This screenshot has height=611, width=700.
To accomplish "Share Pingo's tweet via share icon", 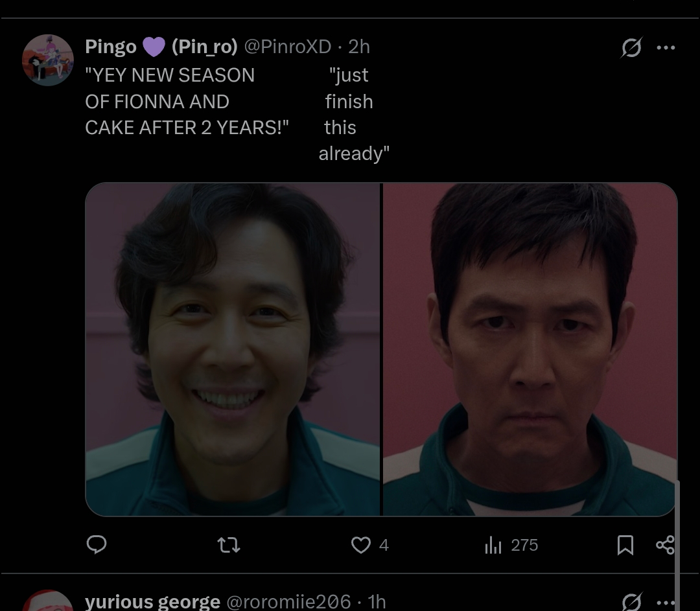I will [x=665, y=545].
